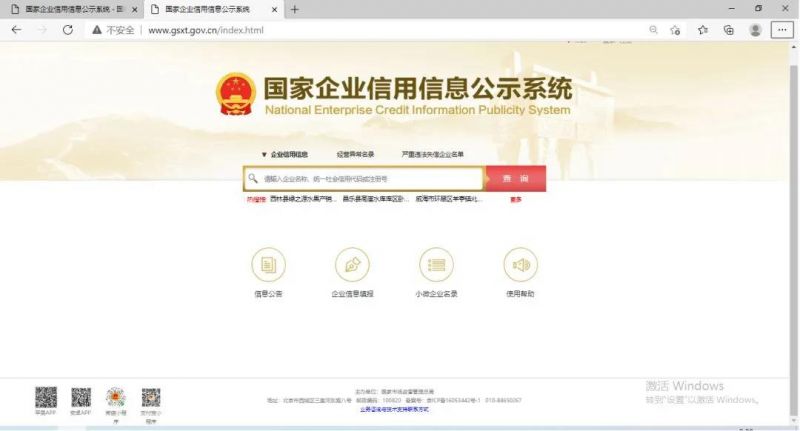The image size is (800, 431).
Task: Click the site title 国家企业信用信息公示系统
Action: pos(418,88)
